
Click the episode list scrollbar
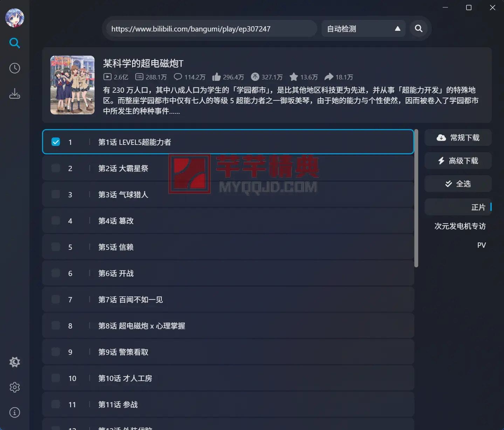click(416, 198)
